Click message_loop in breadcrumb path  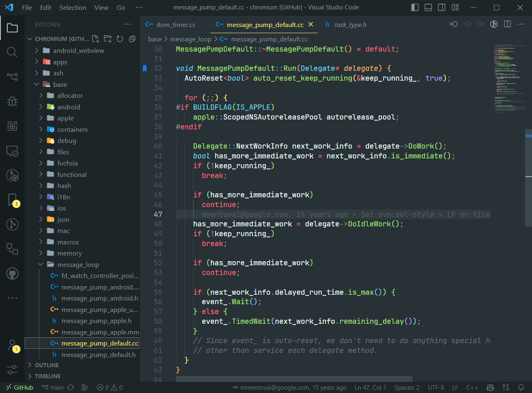pyautogui.click(x=191, y=39)
